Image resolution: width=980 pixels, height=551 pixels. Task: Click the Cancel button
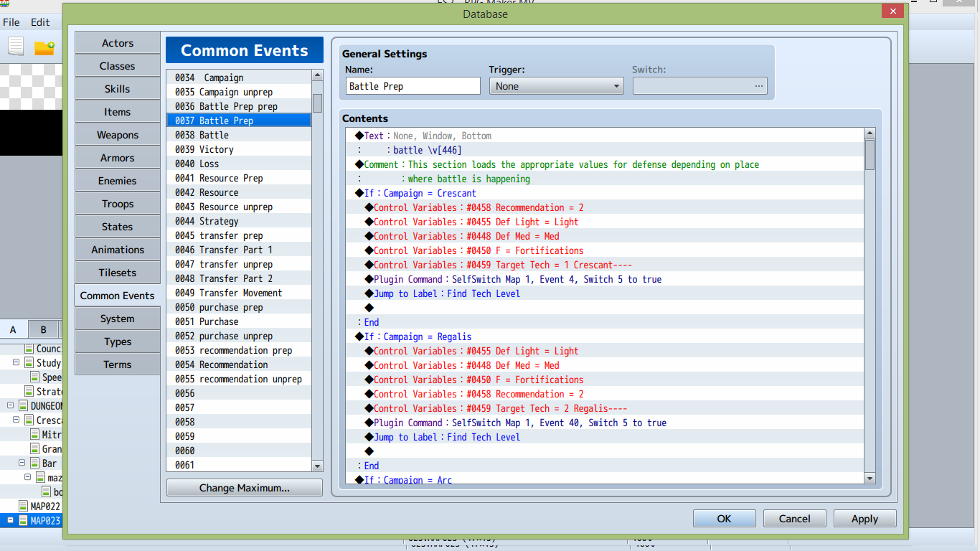[x=794, y=519]
